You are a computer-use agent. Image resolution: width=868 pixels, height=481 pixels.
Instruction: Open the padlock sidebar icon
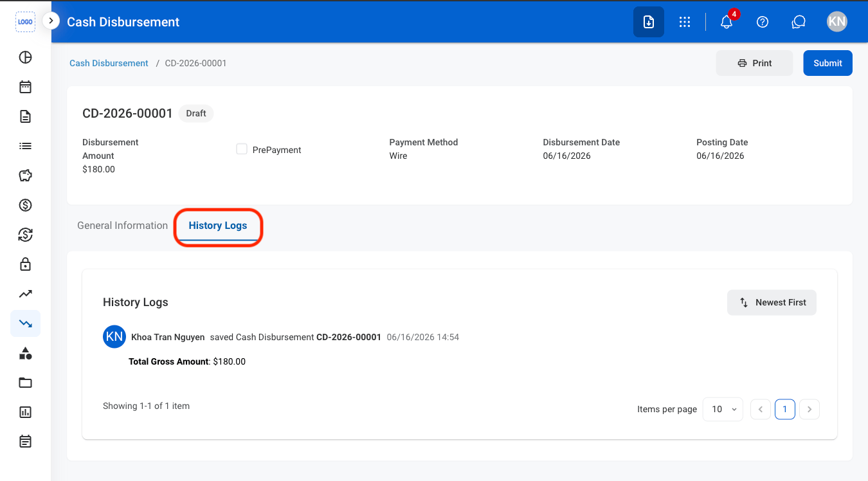coord(25,264)
